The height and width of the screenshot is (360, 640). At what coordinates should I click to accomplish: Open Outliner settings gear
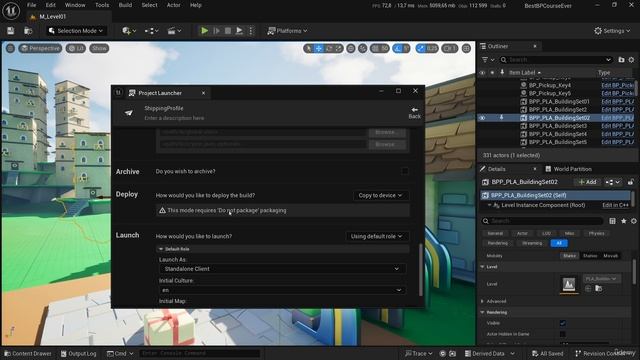631,60
